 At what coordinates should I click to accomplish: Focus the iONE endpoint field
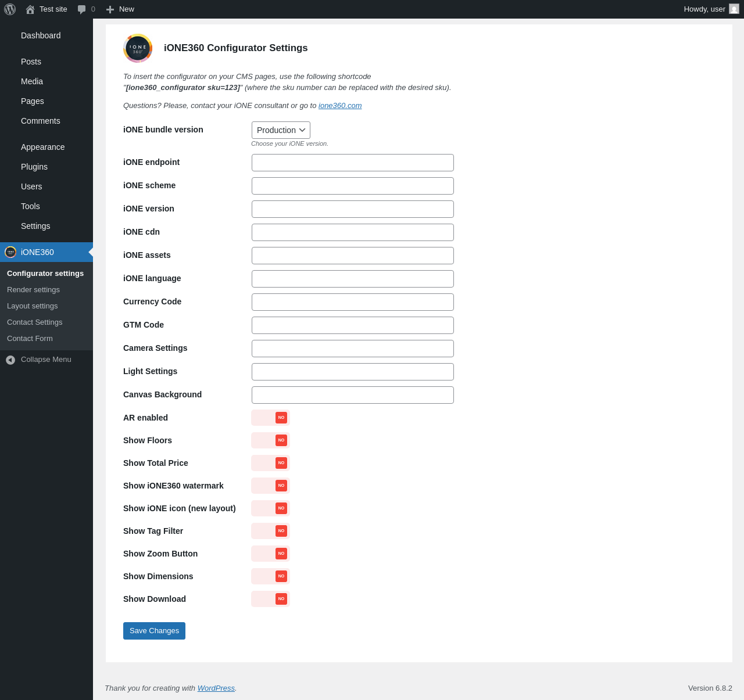point(353,163)
